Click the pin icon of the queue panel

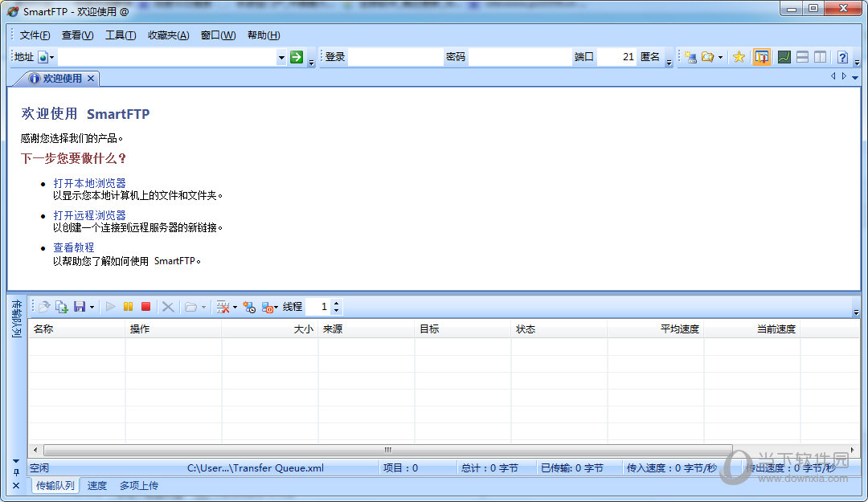[16, 472]
